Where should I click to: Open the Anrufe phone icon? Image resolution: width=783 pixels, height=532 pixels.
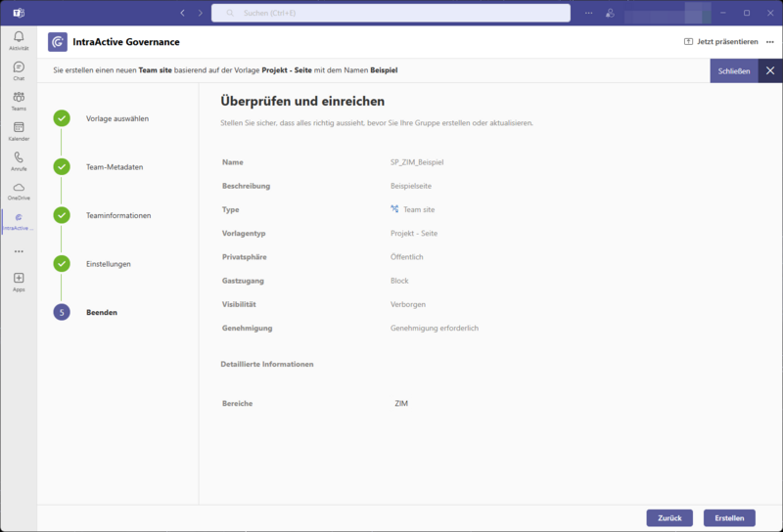click(19, 158)
